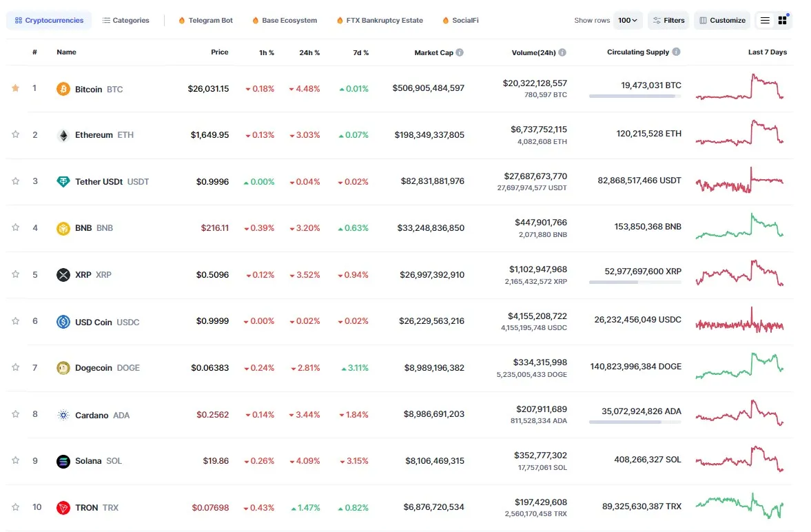Click the TRON logo icon
Screen dimensions: 811x532
[x=63, y=508]
